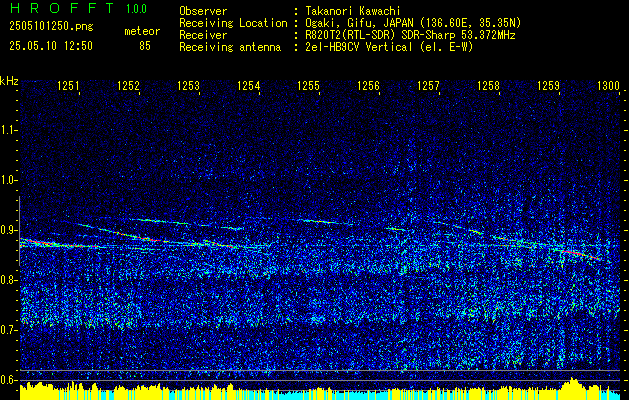The height and width of the screenshot is (400, 629).
Task: Click frequency axis label 1.1
Action: coord(8,130)
